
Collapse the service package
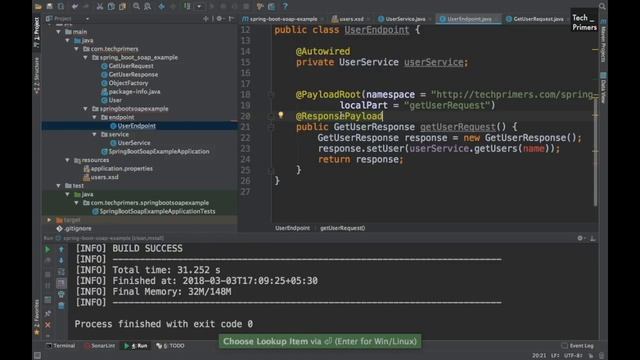click(x=95, y=134)
